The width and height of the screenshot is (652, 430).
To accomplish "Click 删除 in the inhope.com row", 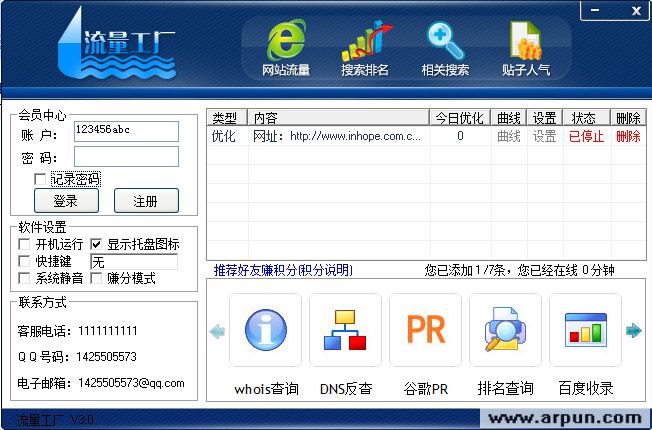I will 628,136.
